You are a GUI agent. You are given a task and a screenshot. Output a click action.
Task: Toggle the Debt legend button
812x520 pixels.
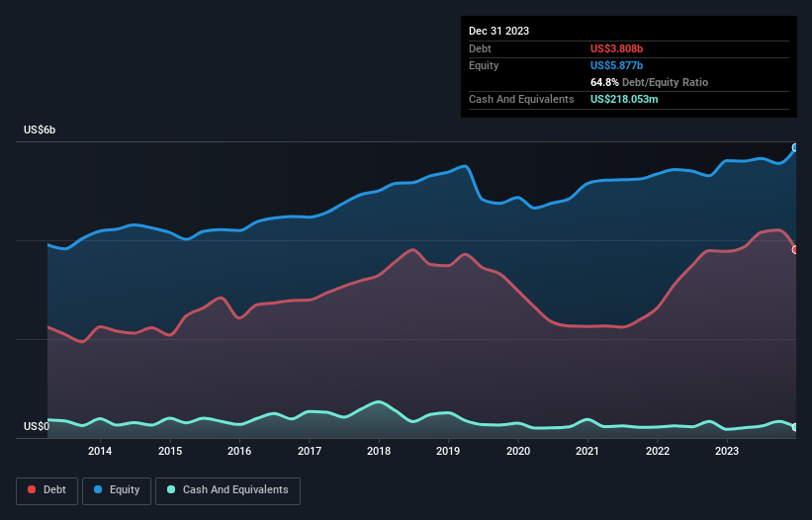pos(47,490)
